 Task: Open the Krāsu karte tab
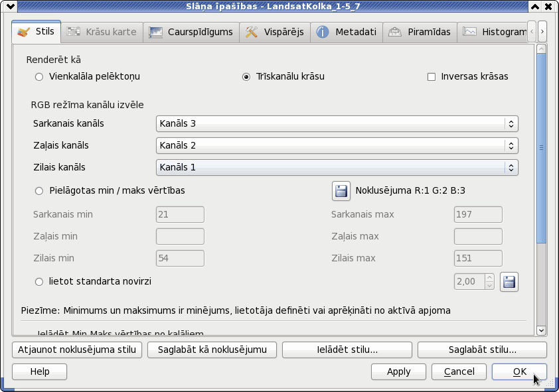[102, 32]
